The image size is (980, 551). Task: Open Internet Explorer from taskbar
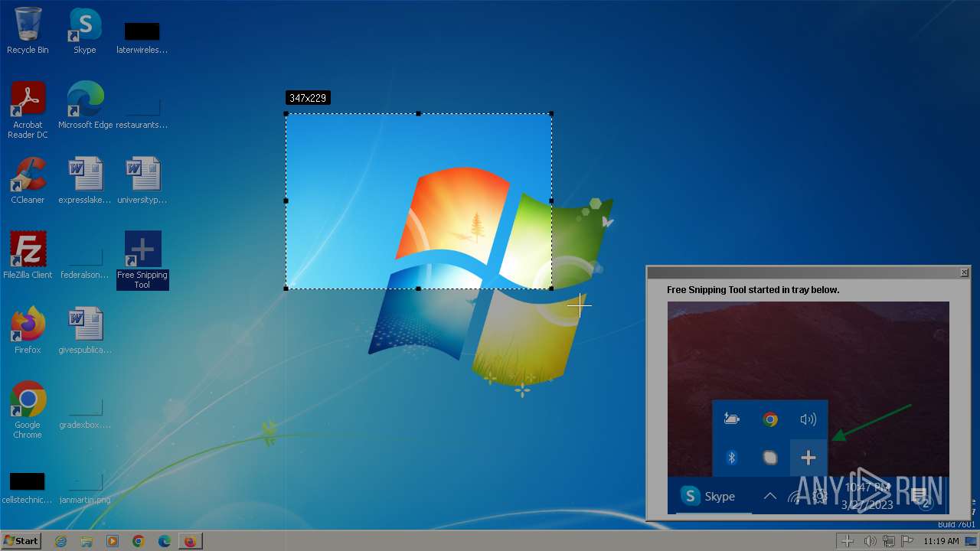point(61,541)
